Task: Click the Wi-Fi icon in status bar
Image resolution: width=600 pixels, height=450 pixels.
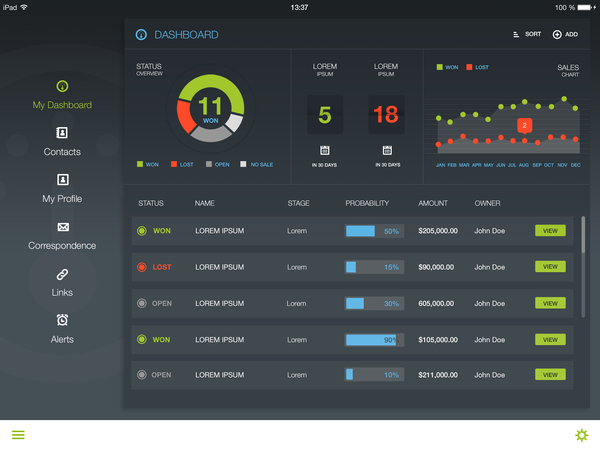Action: click(x=24, y=7)
